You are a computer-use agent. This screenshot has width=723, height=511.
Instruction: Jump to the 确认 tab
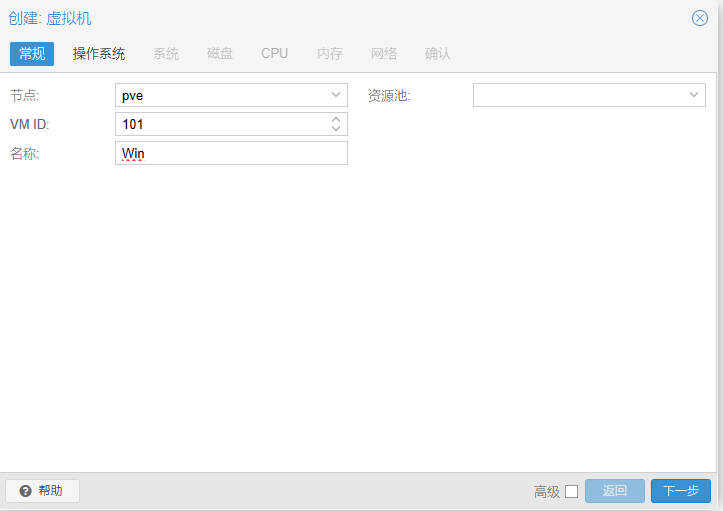click(x=438, y=53)
